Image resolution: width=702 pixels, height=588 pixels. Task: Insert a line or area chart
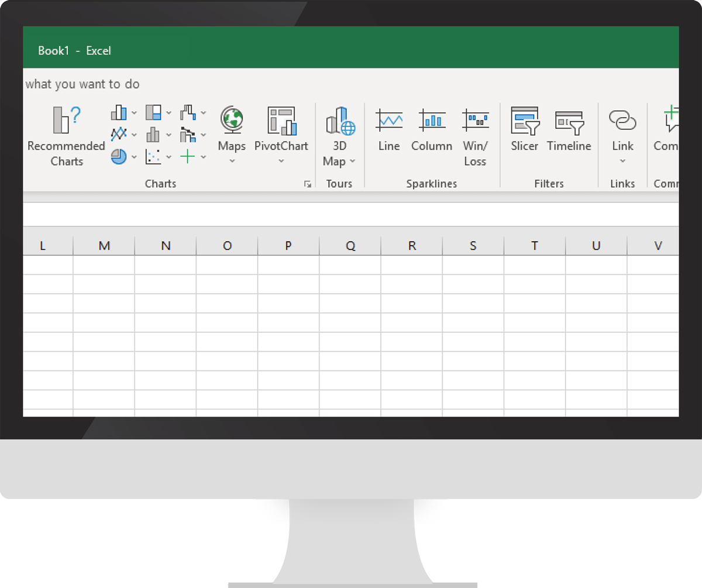coord(119,135)
